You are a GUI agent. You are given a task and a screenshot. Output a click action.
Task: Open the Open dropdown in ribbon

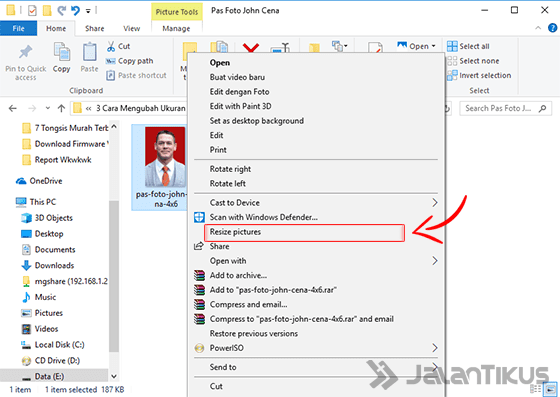coord(416,46)
